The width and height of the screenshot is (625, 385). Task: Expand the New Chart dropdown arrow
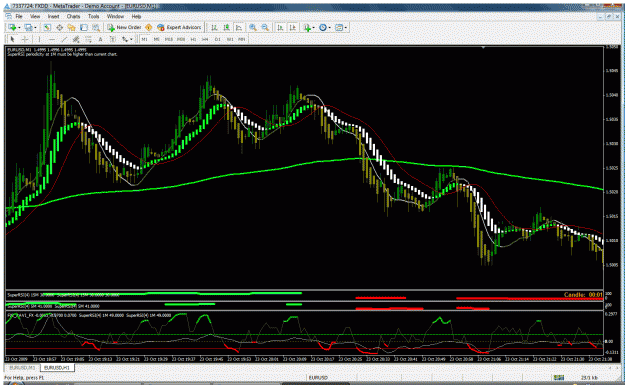click(19, 28)
